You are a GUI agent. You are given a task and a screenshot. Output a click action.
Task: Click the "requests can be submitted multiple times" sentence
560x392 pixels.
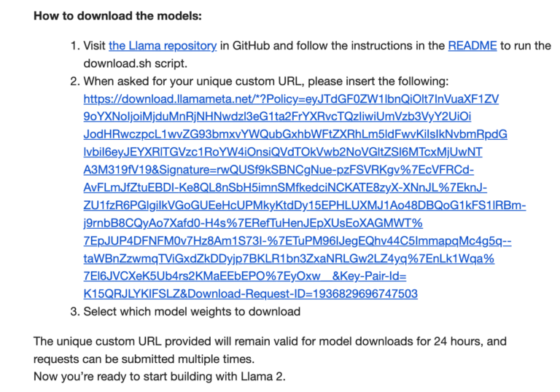pos(144,359)
